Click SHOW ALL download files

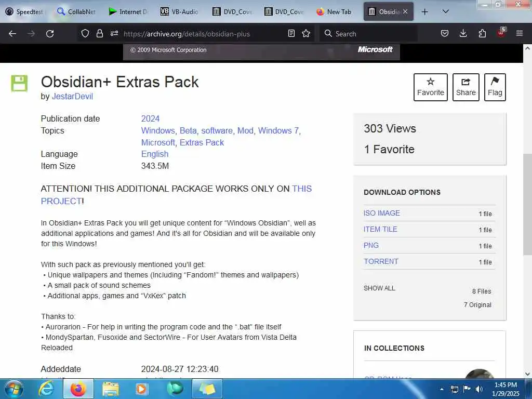tap(379, 288)
